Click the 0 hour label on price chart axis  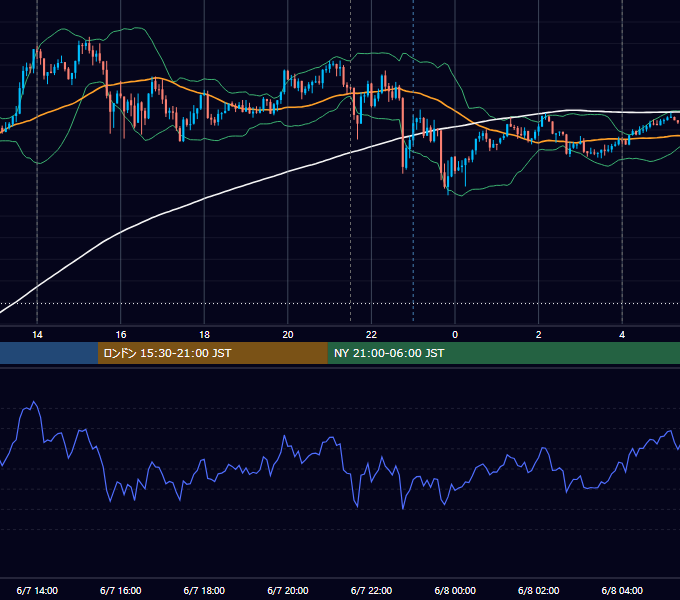[455, 335]
